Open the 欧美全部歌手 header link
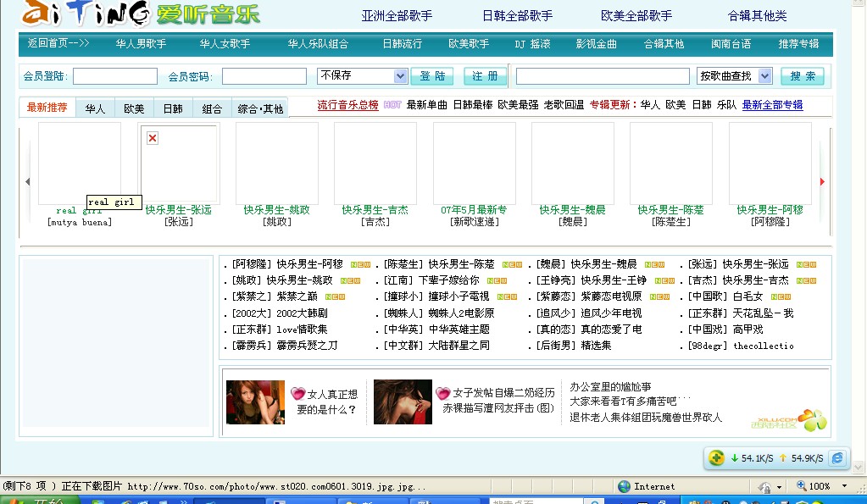Screen dimensions: 867x504 pyautogui.click(x=636, y=16)
